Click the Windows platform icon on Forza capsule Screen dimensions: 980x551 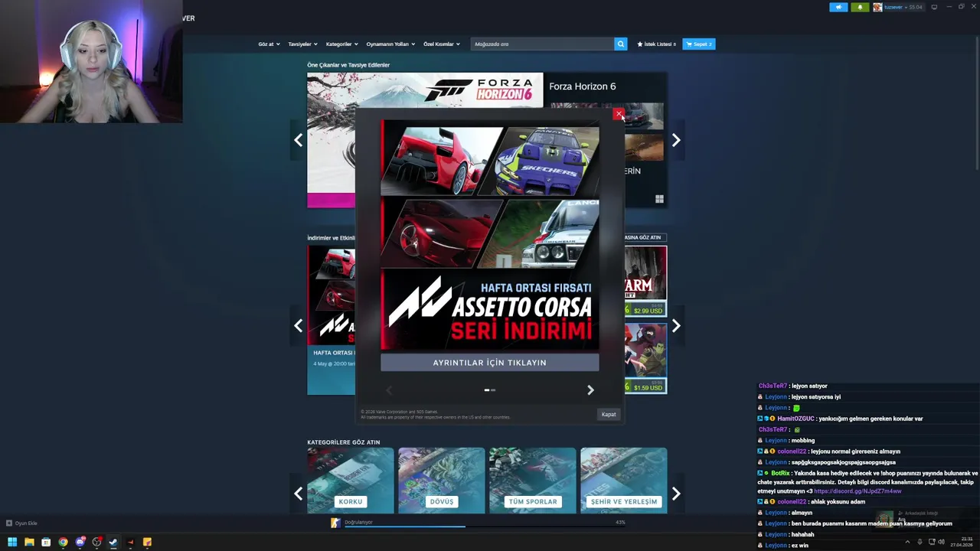pos(659,199)
